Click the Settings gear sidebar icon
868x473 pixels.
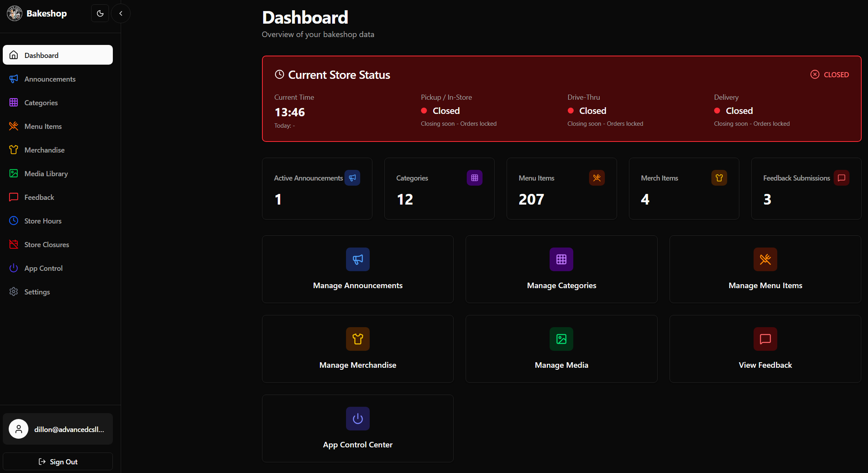(14, 292)
